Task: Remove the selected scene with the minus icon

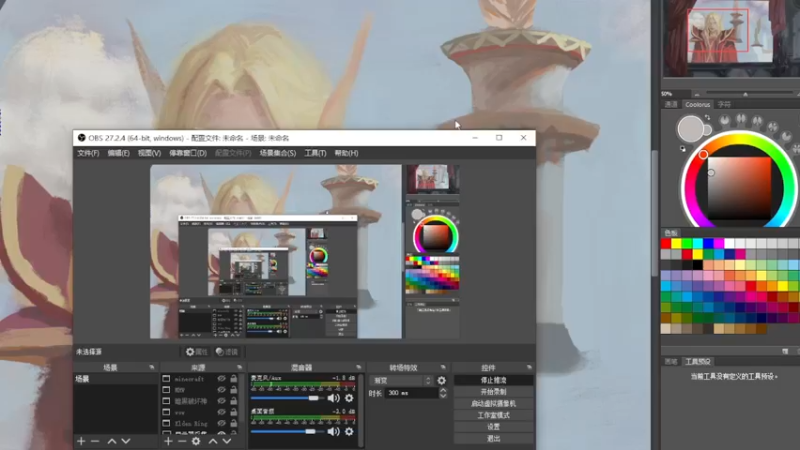Action: 95,441
